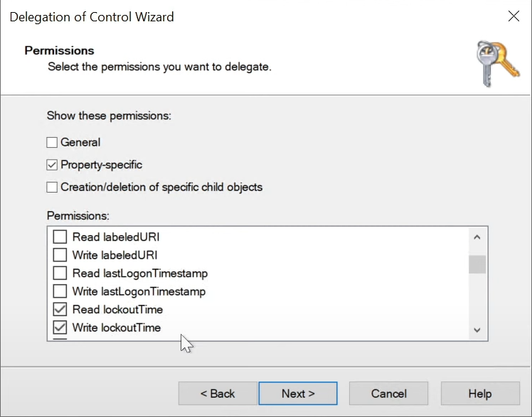The image size is (532, 417).
Task: Tick Creation/deletion of specific child objects
Action: (x=52, y=187)
